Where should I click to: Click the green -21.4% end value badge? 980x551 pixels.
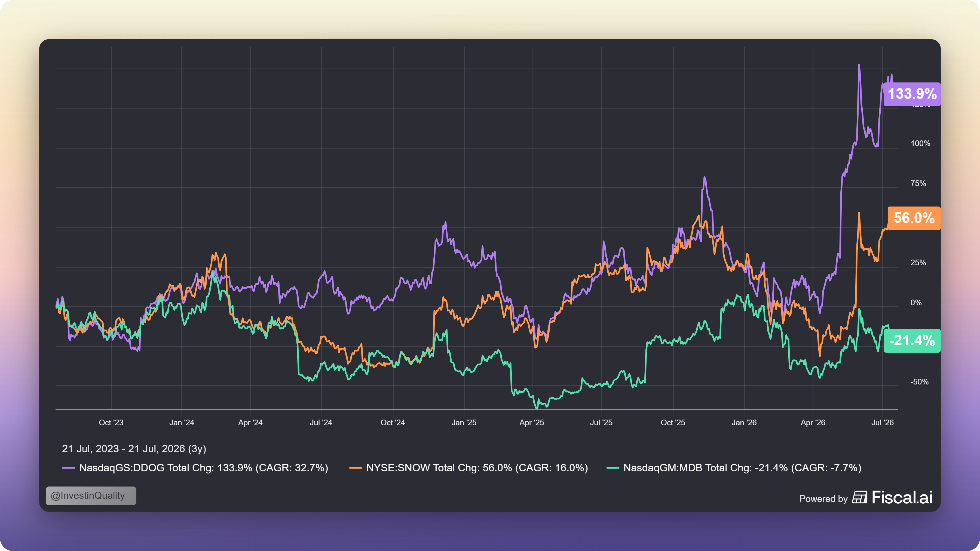tap(912, 341)
